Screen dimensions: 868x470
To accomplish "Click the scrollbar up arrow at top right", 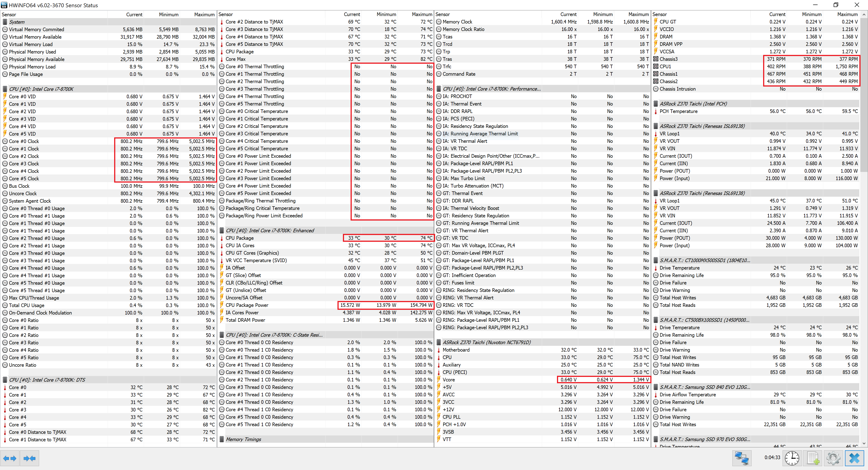I will (x=864, y=14).
